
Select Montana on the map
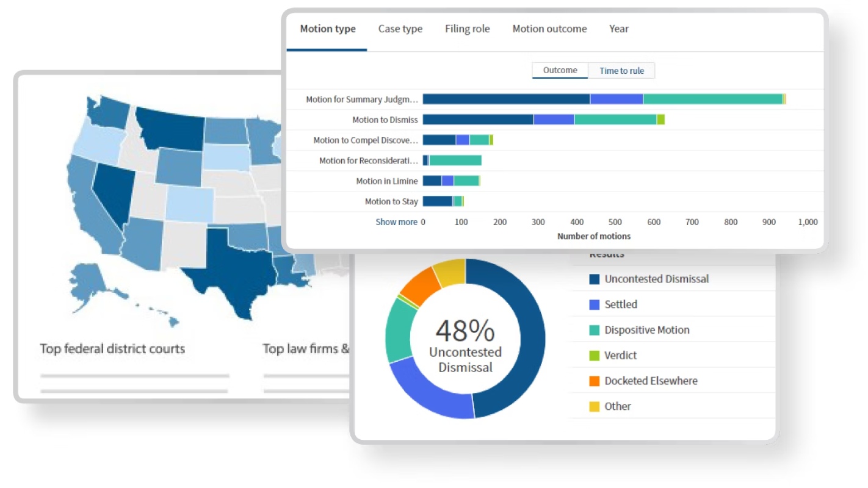[173, 129]
